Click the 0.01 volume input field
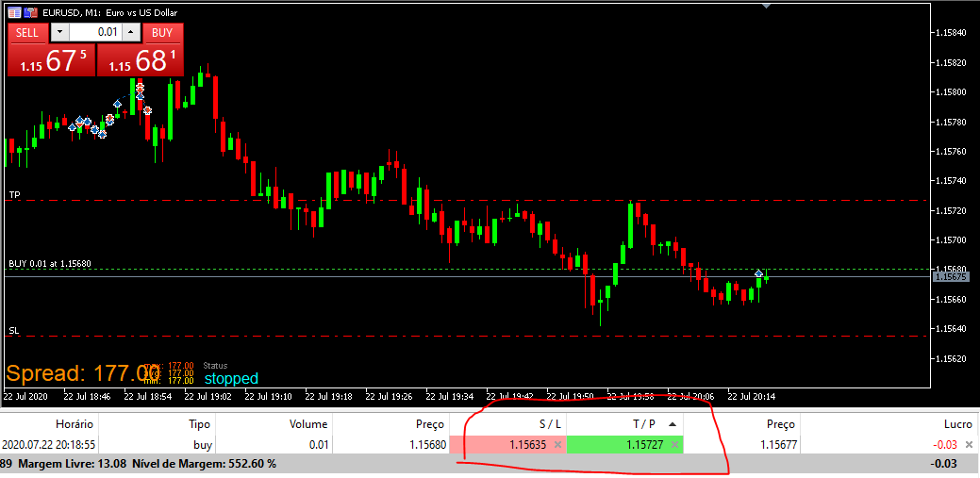Viewport: 980px width, 478px height. (95, 33)
